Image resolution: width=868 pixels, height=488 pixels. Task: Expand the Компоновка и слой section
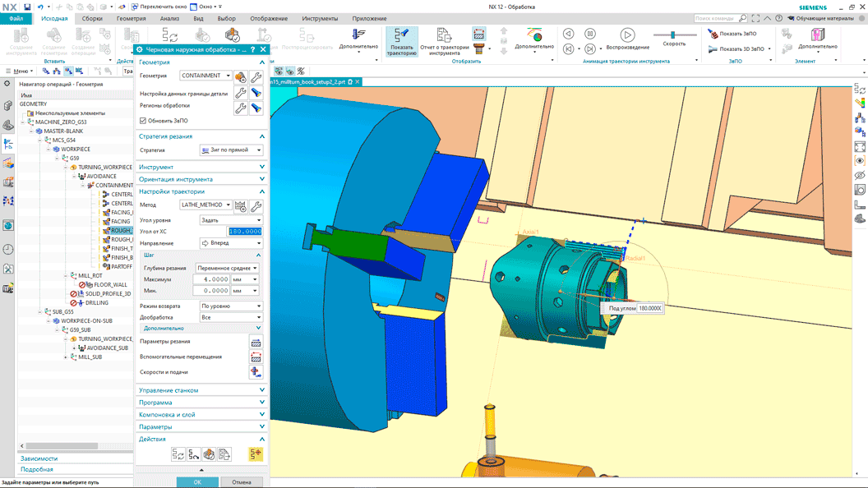tap(201, 414)
